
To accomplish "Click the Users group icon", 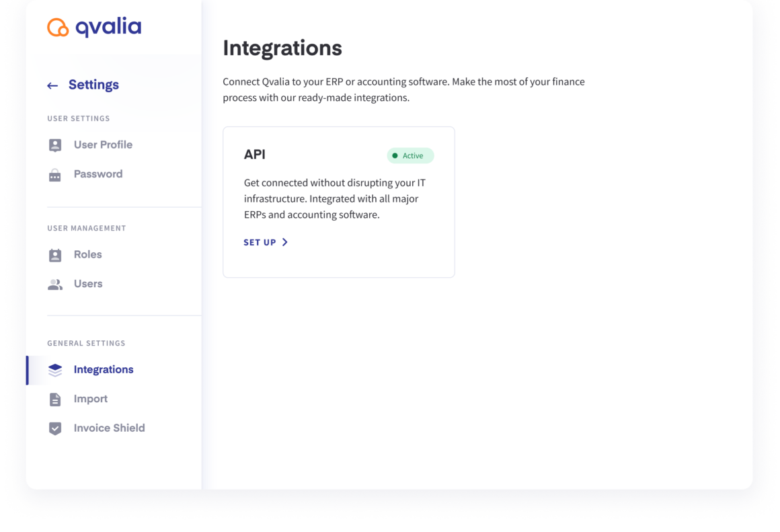I will coord(55,284).
